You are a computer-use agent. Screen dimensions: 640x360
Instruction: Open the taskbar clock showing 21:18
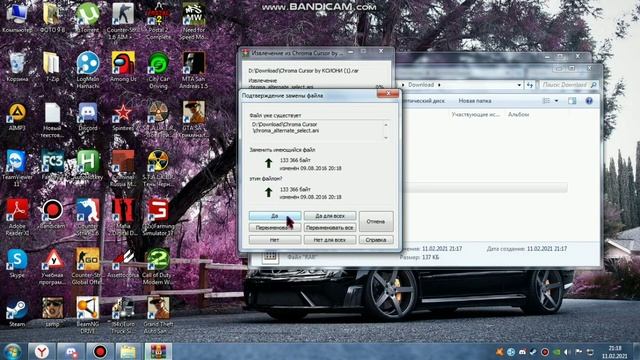(x=615, y=352)
